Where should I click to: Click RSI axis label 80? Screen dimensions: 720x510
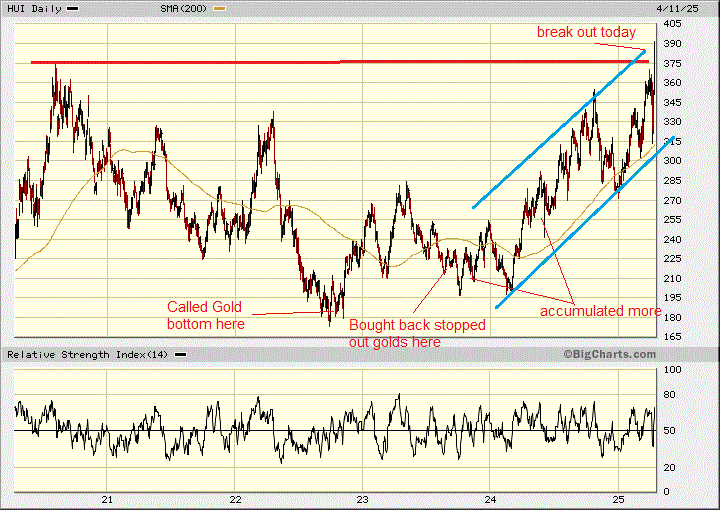click(x=669, y=394)
